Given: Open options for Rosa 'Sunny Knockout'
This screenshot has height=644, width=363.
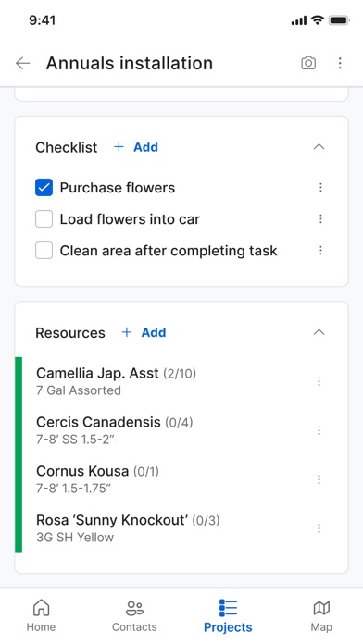Looking at the screenshot, I should (319, 528).
